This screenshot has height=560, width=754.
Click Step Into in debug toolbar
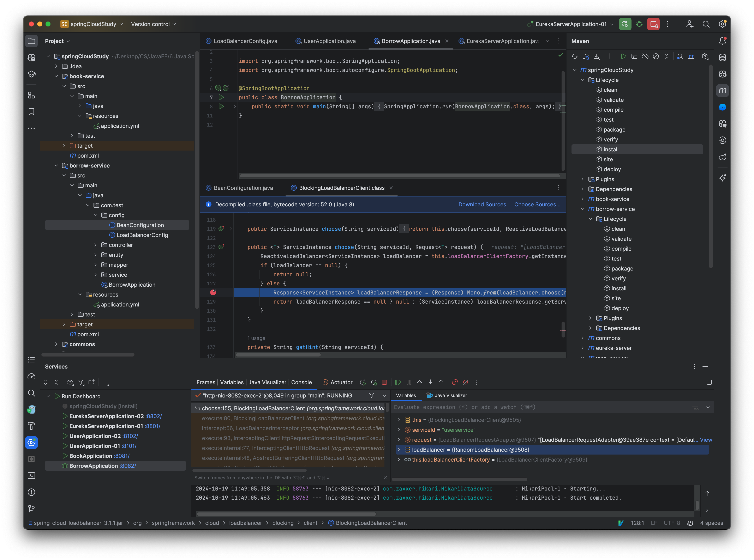point(430,382)
